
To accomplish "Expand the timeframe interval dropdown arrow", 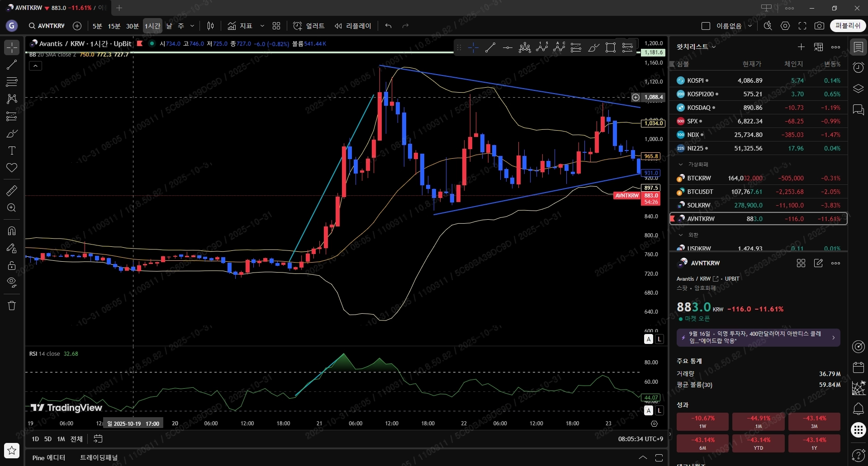I will point(192,26).
